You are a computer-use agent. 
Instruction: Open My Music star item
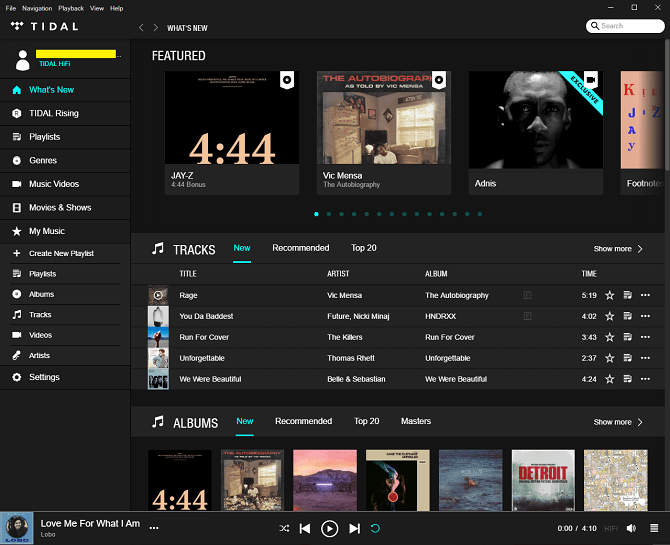pos(65,231)
